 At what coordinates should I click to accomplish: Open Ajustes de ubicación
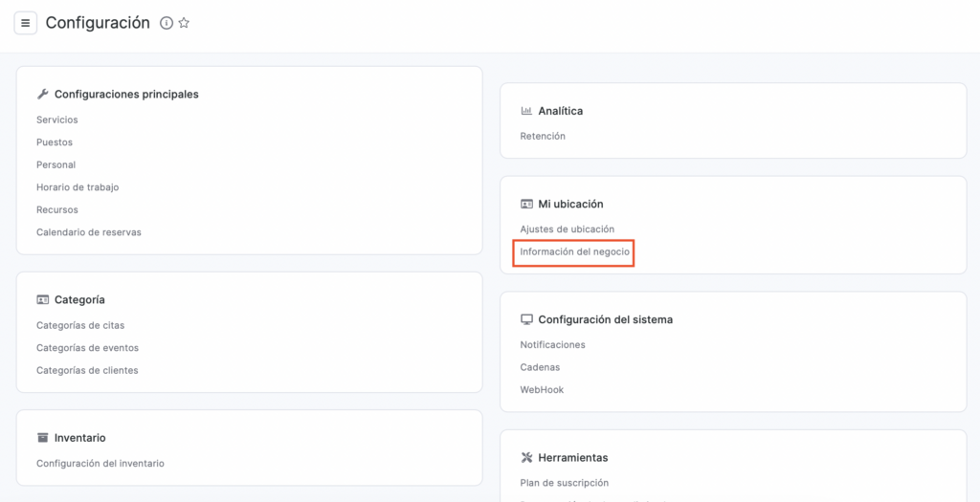point(567,229)
